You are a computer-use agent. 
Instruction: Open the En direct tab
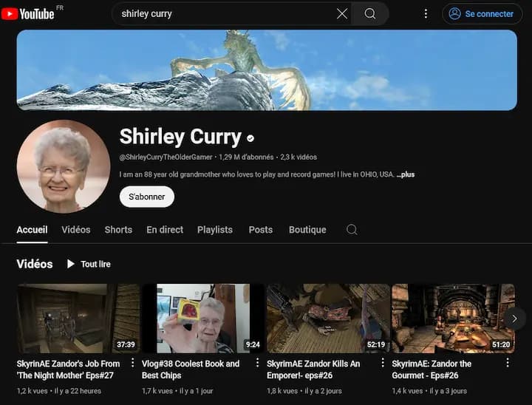pyautogui.click(x=165, y=230)
